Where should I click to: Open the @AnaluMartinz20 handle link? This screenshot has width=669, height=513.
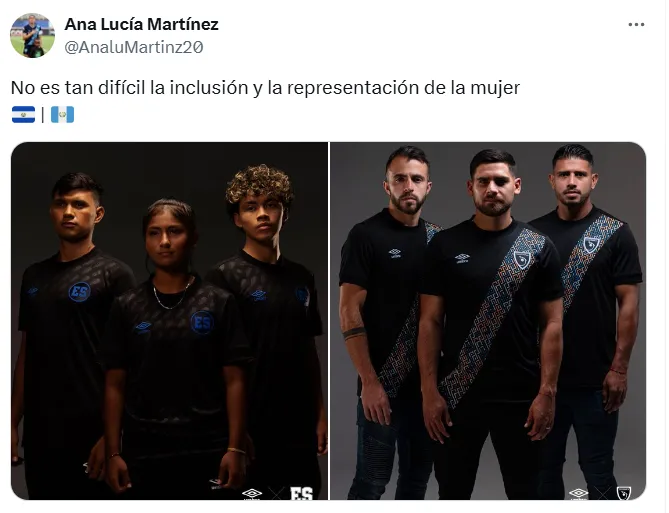click(134, 47)
